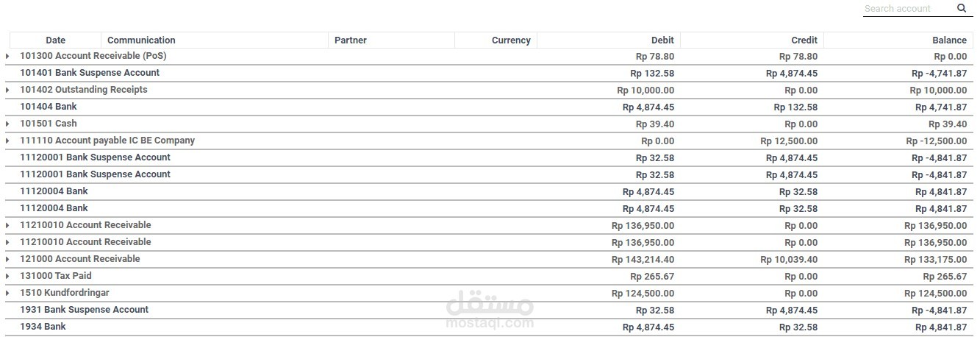Sort by the Balance column header

tap(949, 40)
